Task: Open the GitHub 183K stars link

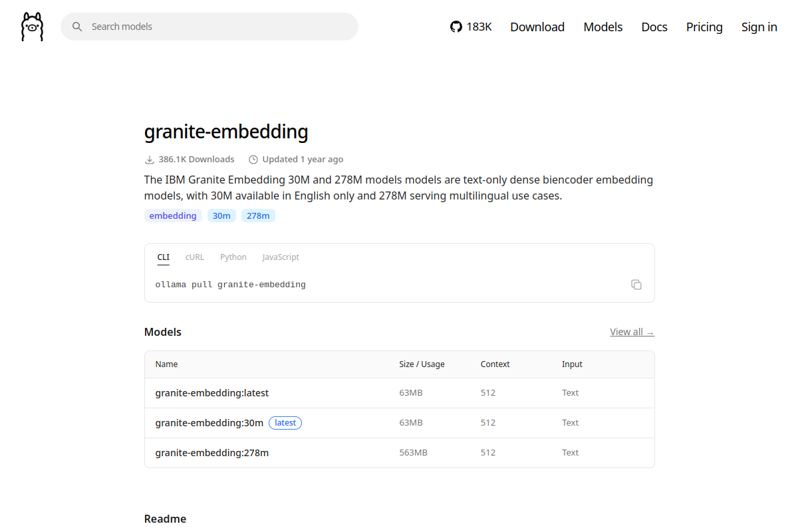Action: pos(471,27)
